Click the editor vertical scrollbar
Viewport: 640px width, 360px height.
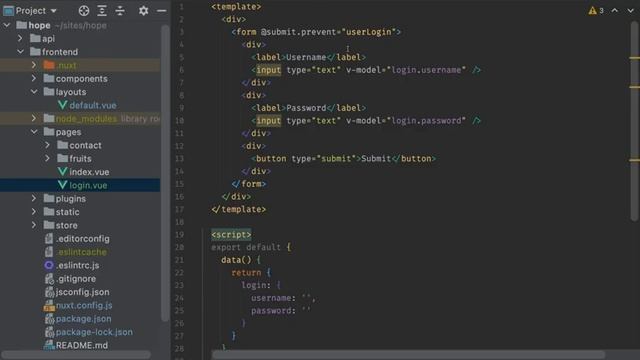634,120
